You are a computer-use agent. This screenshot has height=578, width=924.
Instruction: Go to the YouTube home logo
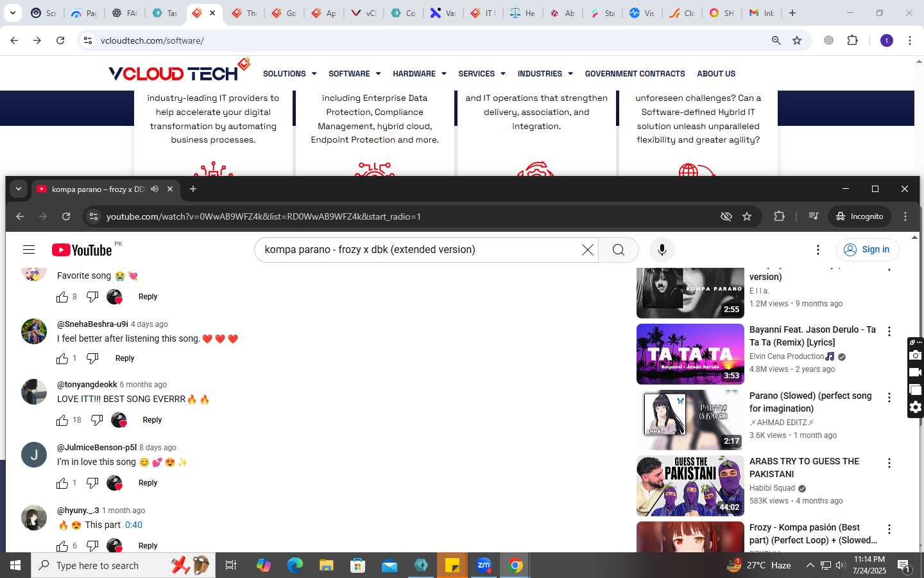(82, 250)
